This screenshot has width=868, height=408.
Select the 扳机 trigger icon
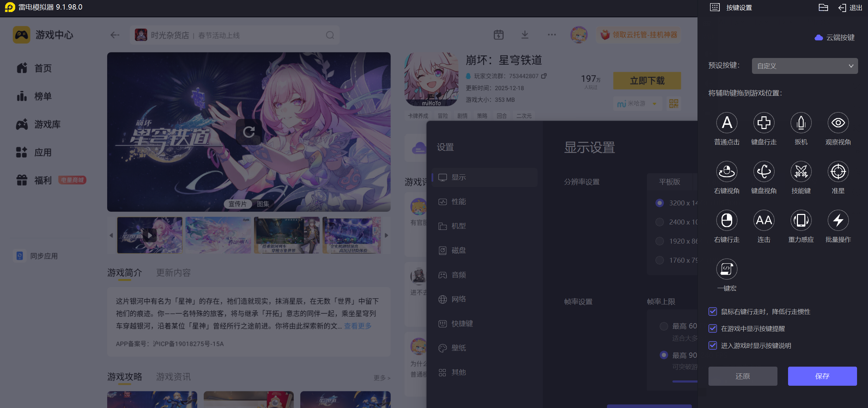(x=801, y=123)
